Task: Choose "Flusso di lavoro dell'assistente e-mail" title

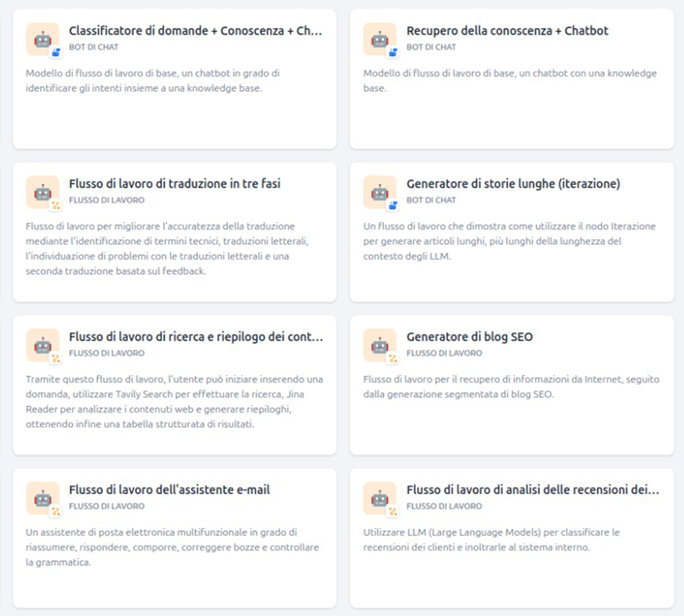Action: tap(169, 490)
